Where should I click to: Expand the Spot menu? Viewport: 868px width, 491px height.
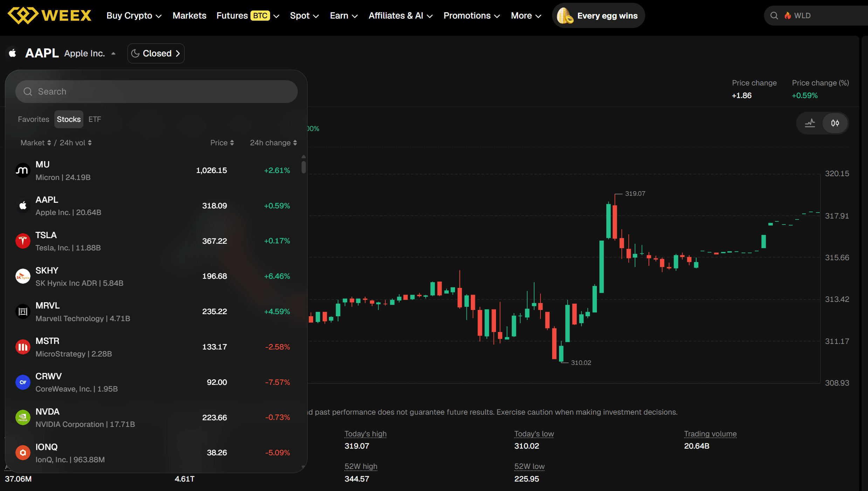(304, 16)
